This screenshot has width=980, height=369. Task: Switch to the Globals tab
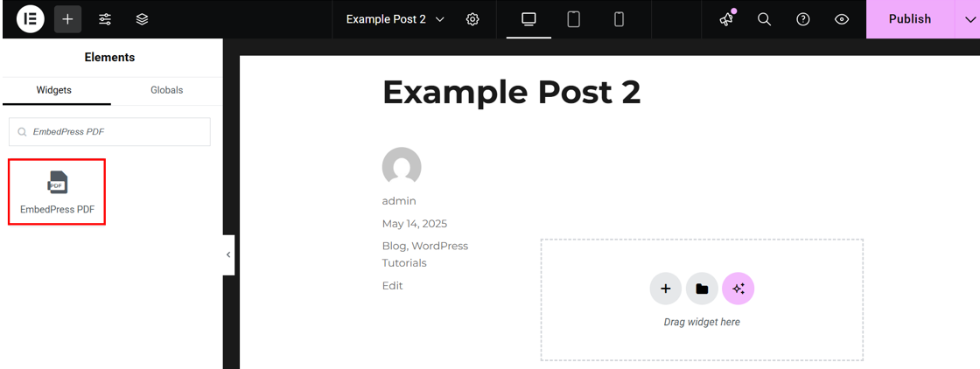166,90
